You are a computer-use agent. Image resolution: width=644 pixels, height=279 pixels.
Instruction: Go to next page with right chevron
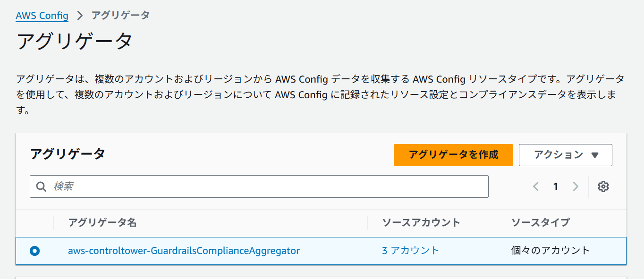click(x=575, y=186)
